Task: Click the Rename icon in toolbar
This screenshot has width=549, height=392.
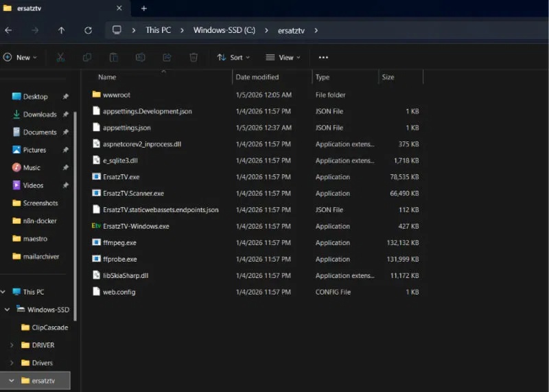Action: click(141, 58)
